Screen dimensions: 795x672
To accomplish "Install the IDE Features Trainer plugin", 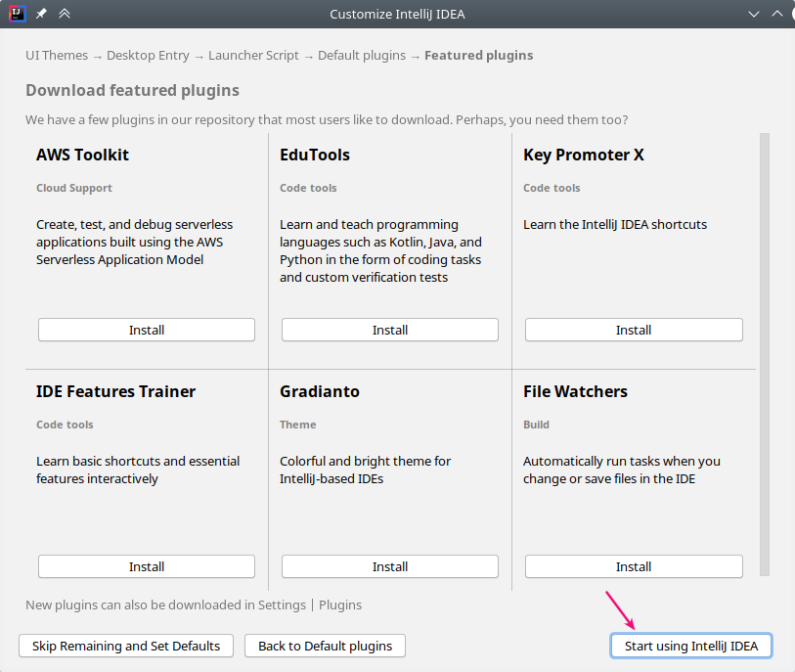I will [147, 566].
